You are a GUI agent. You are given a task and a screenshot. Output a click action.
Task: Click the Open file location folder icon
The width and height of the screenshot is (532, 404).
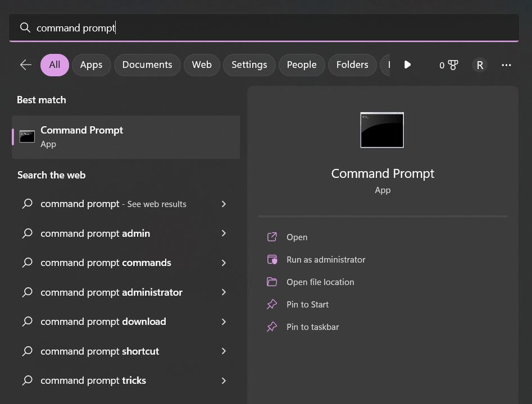pos(272,282)
